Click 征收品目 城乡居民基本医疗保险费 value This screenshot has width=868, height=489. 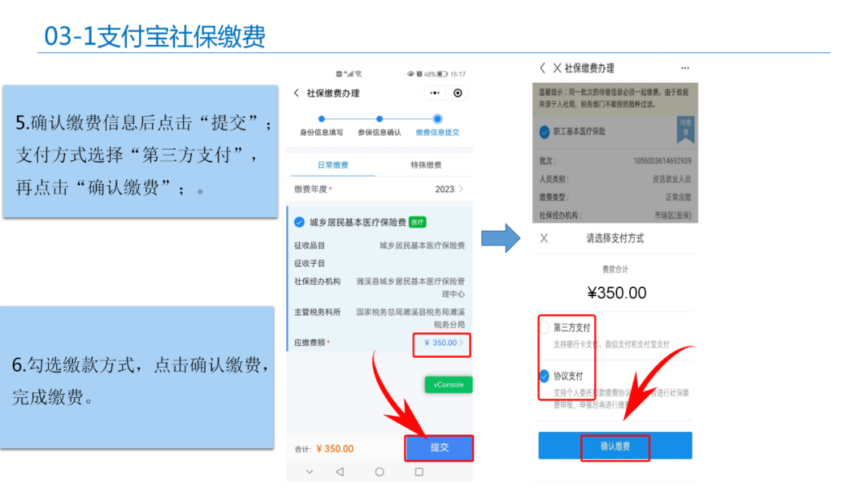pyautogui.click(x=422, y=245)
